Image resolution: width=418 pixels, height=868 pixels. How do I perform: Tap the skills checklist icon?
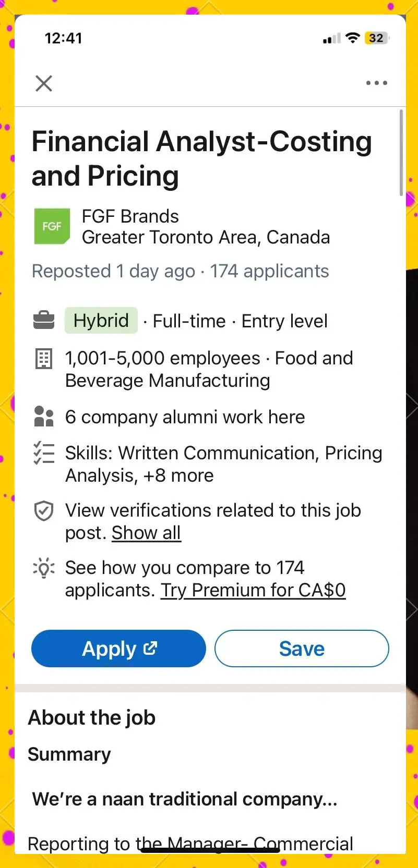[44, 454]
